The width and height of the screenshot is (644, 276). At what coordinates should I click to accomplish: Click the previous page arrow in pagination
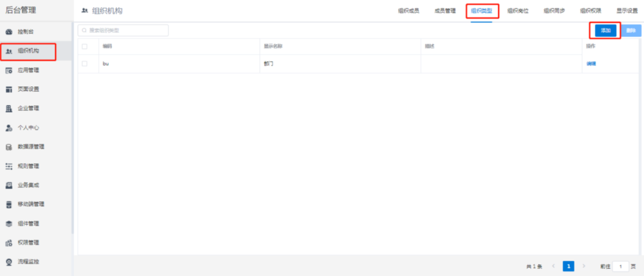tap(553, 266)
